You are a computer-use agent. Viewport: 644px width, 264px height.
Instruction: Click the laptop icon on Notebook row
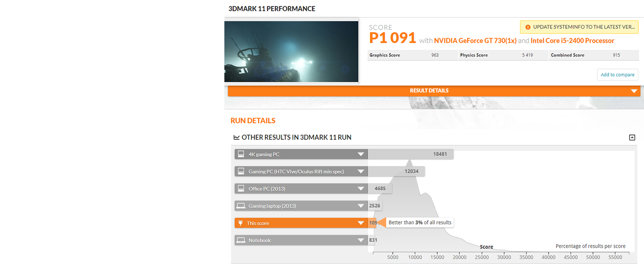[241, 240]
